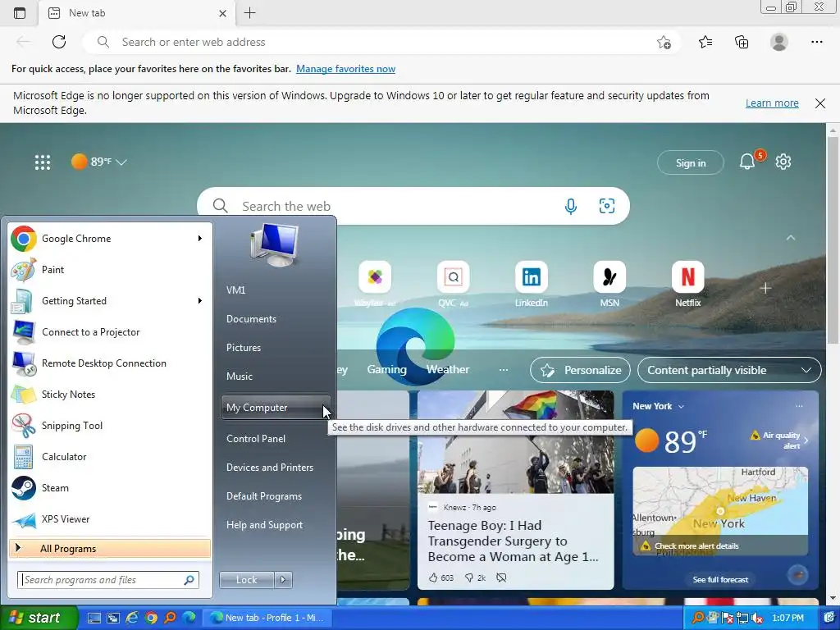Expand the Getting Started submenu arrow
This screenshot has height=630, width=840.
point(200,301)
